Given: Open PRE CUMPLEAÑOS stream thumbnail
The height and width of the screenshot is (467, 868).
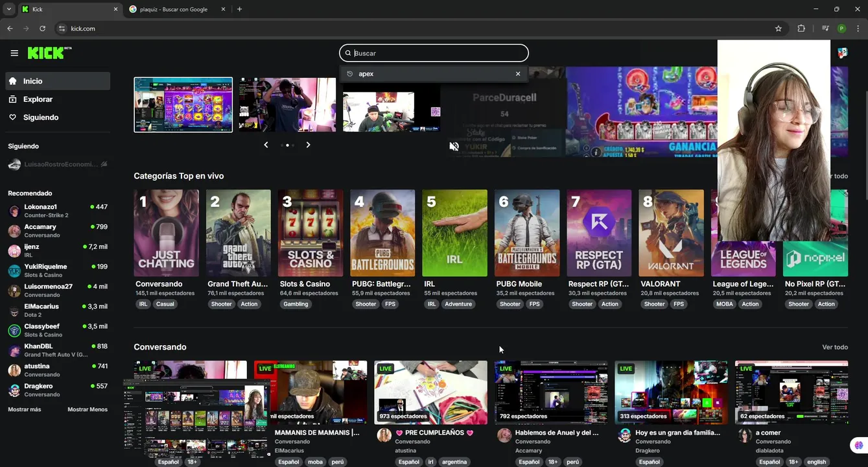Looking at the screenshot, I should click(430, 392).
